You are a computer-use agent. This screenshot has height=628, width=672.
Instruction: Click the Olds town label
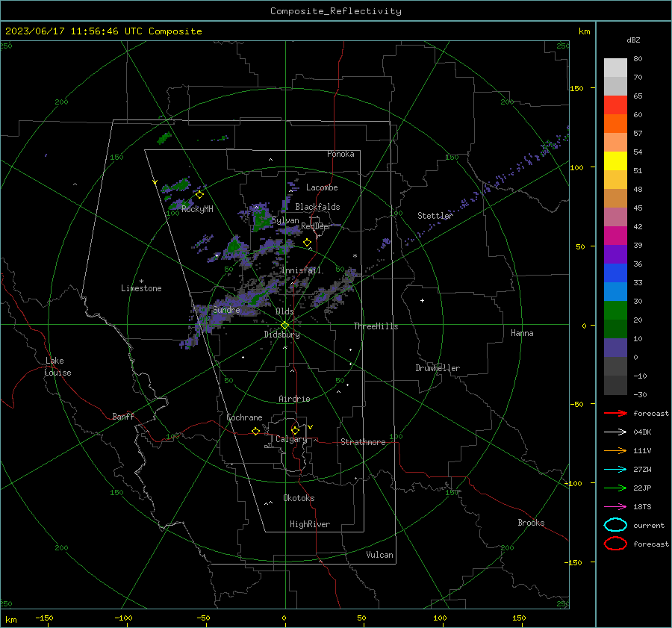tap(284, 311)
